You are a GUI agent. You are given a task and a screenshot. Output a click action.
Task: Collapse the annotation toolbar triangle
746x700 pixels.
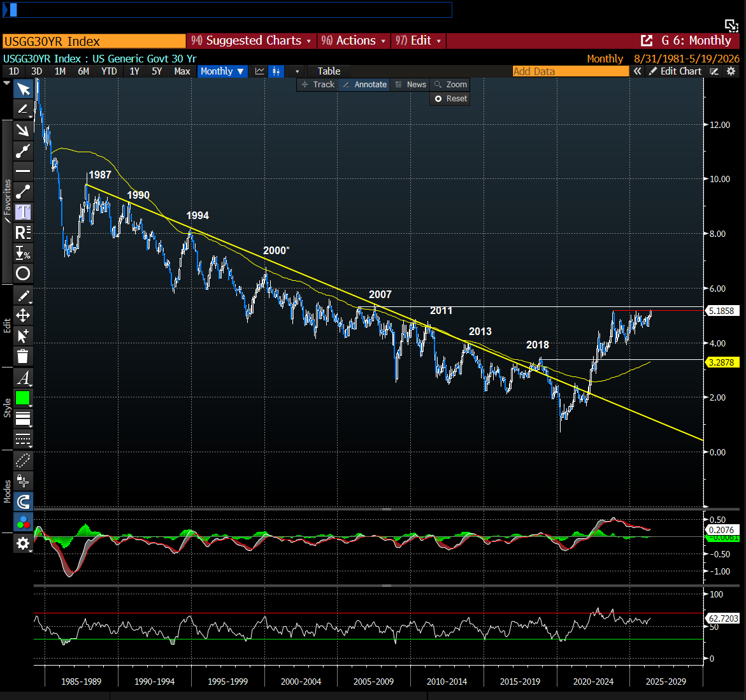click(x=6, y=83)
